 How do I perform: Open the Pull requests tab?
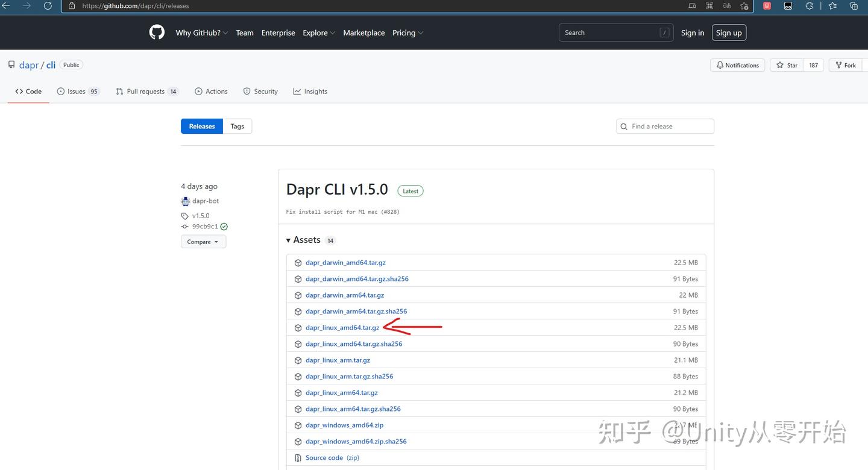(147, 92)
